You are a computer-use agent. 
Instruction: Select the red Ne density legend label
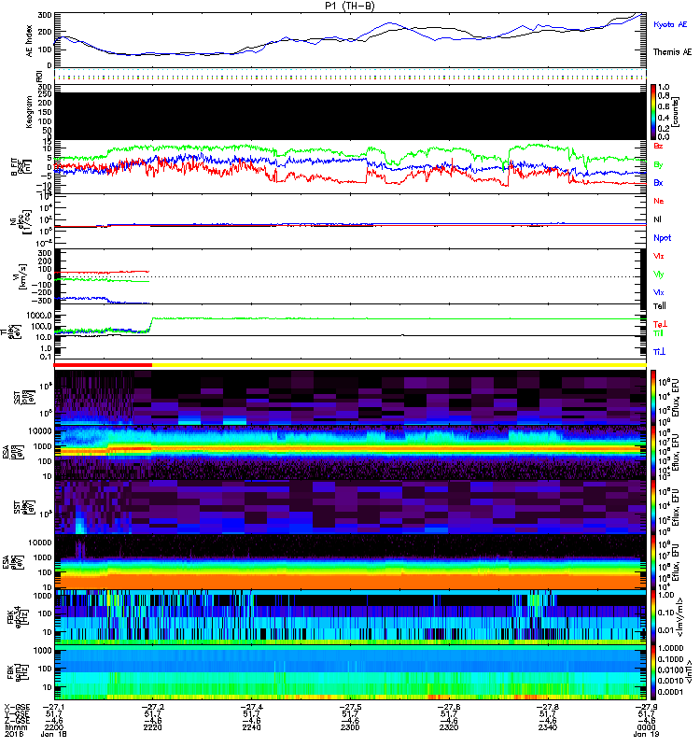[659, 201]
